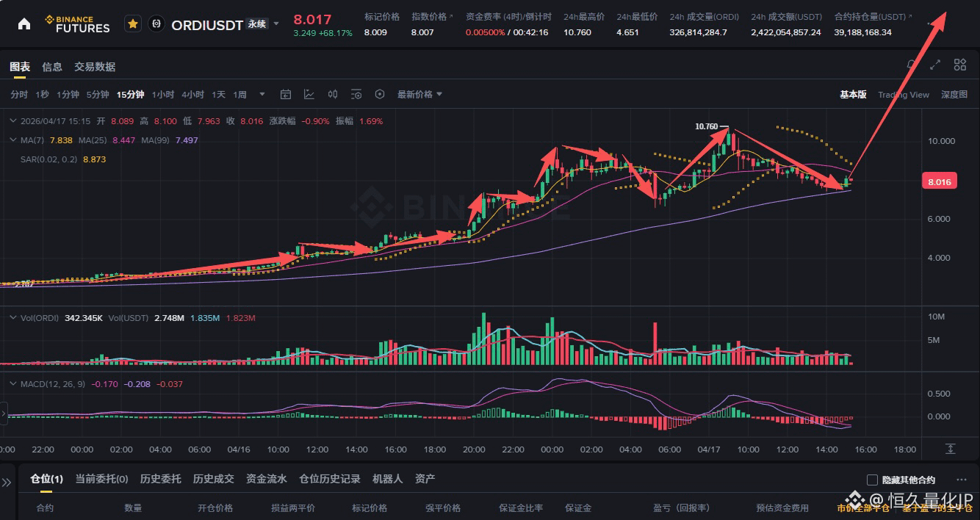Viewport: 980px width, 520px height.
Task: Select the 历史委托 tab
Action: point(160,479)
